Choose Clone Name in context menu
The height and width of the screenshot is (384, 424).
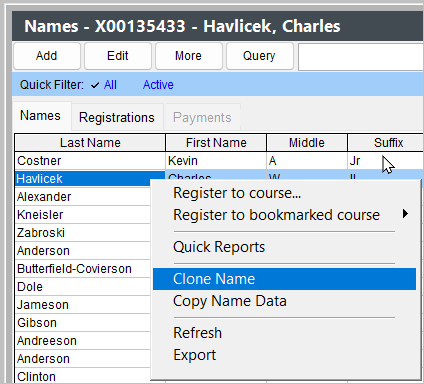tap(284, 279)
